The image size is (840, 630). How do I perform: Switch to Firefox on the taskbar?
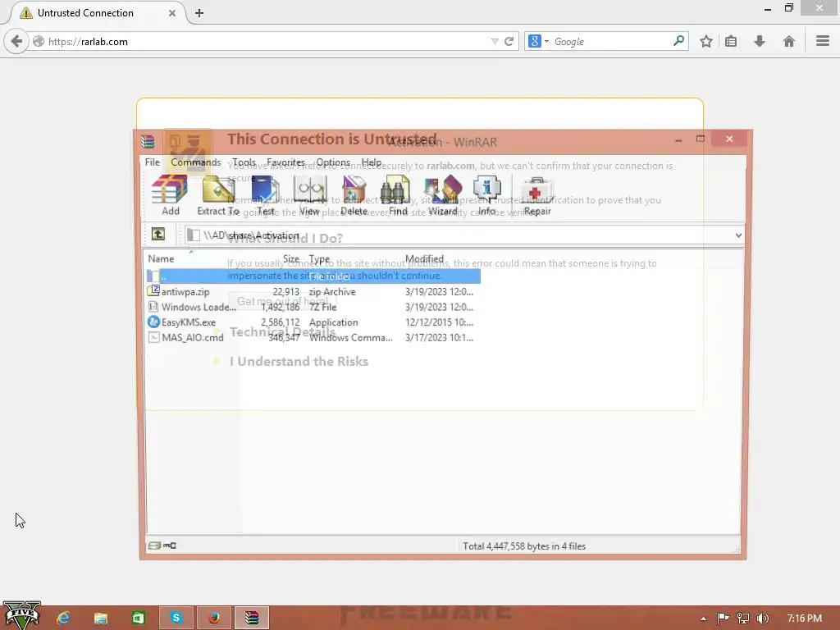214,618
